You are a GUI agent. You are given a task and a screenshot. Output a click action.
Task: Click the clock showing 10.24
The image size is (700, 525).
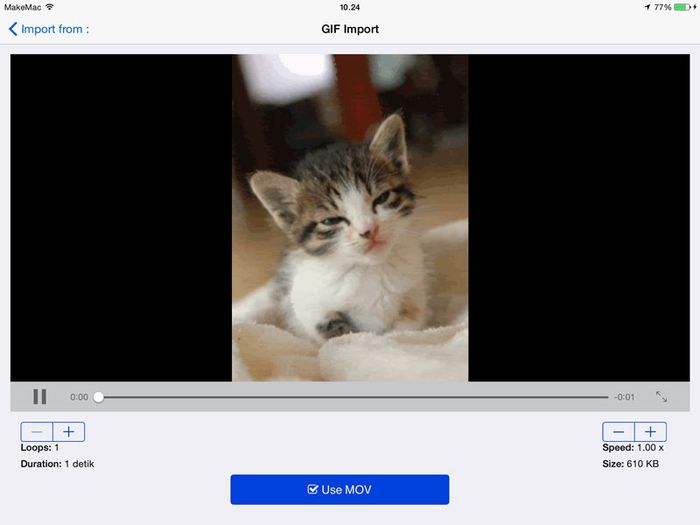[350, 7]
